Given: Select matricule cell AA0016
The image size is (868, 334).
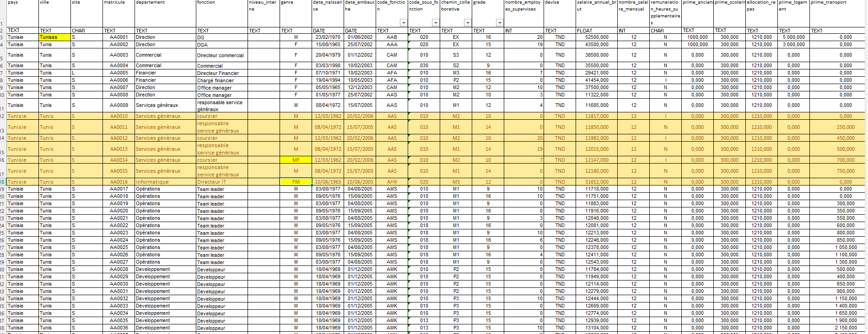Looking at the screenshot, I should coord(119,182).
